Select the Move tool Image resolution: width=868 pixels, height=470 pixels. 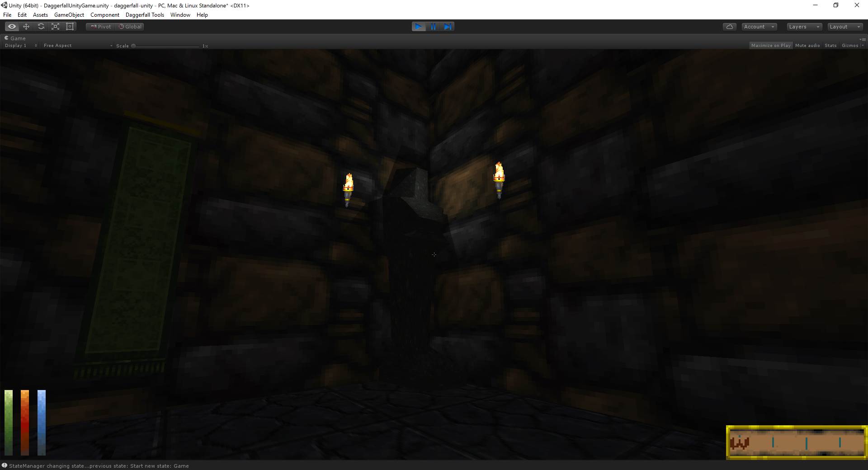click(x=26, y=27)
